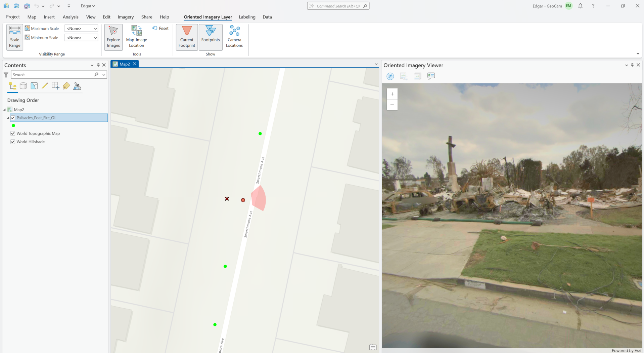Screen dimensions: 644x353
Task: Click the Command Search box
Action: [x=338, y=6]
